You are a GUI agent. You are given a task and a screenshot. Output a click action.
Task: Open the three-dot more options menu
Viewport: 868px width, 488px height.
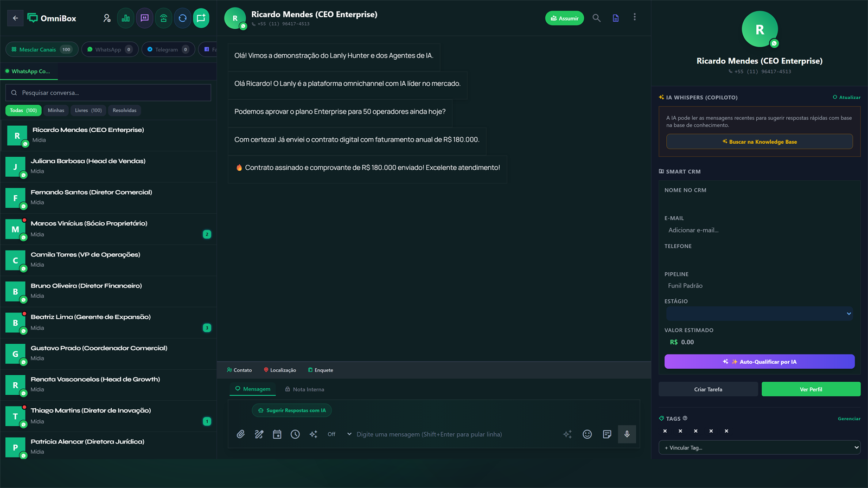coord(635,17)
